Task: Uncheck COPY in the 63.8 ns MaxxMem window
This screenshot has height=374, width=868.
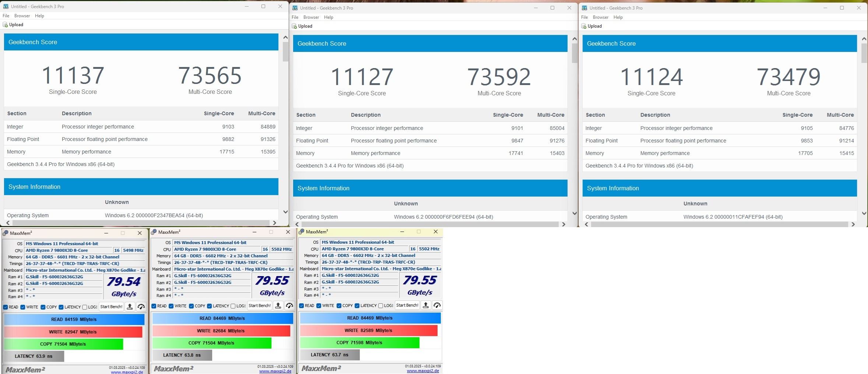Action: [x=191, y=306]
